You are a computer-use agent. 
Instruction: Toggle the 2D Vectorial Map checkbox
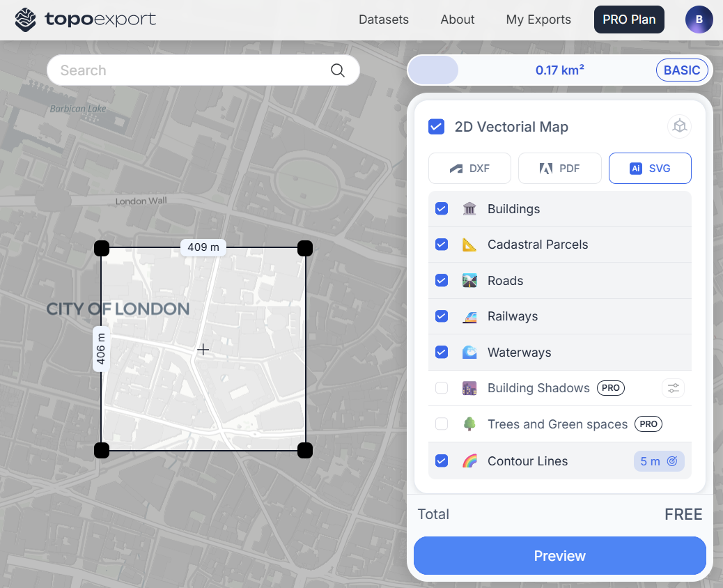[x=436, y=126]
